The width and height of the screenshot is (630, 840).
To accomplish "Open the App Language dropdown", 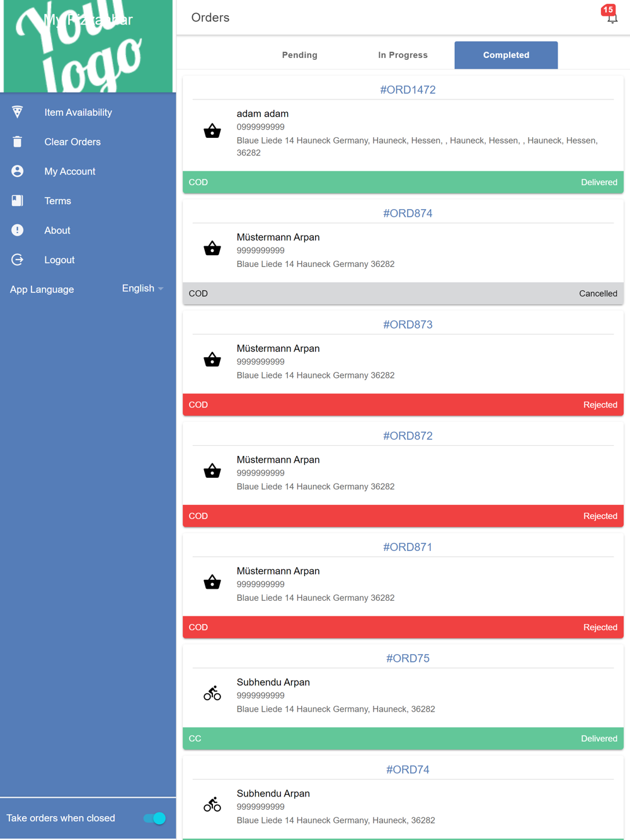I will 142,288.
